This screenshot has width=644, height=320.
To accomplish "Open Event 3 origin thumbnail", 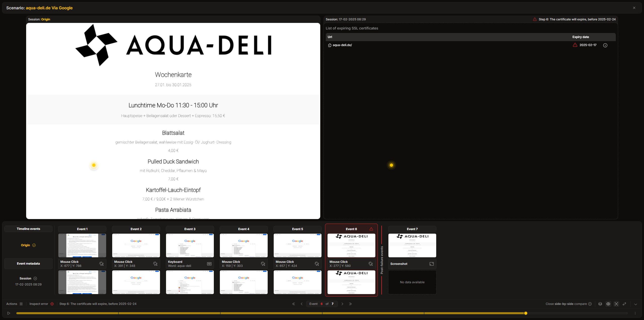I will click(x=190, y=245).
